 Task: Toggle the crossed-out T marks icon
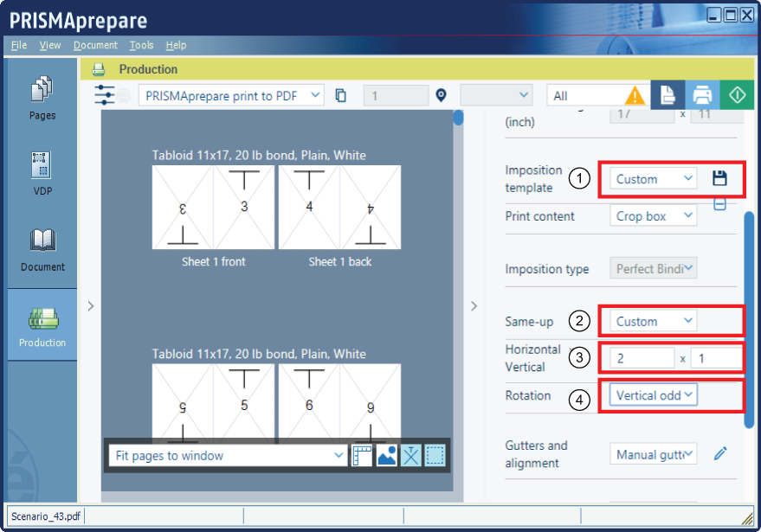point(411,455)
